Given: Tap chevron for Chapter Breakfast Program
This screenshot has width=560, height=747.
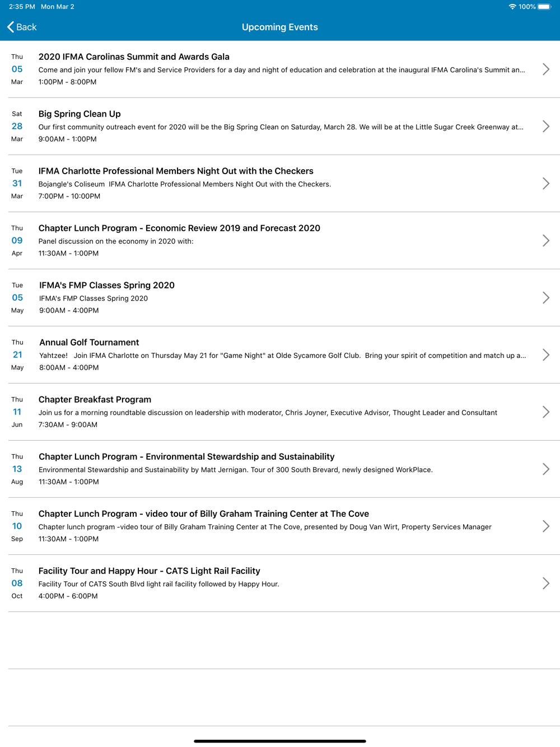Looking at the screenshot, I should [546, 412].
